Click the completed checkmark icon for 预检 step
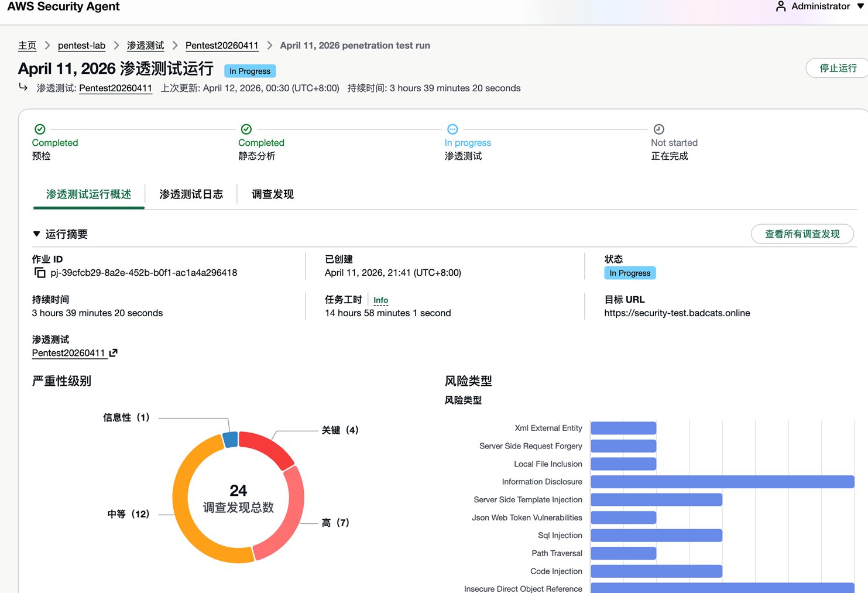The width and height of the screenshot is (868, 593). (40, 129)
